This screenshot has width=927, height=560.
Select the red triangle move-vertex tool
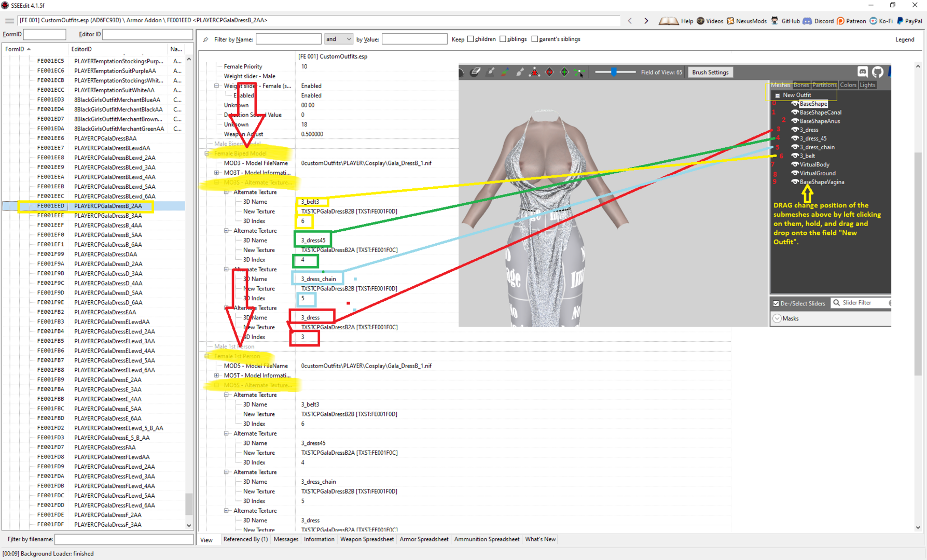[534, 72]
